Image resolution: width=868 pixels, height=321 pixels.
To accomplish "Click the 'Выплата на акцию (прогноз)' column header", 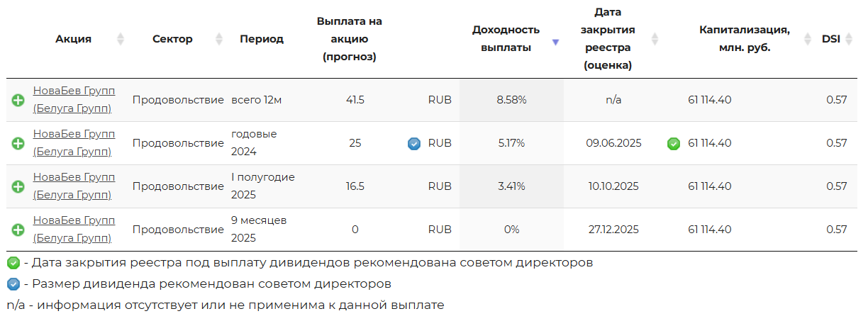I will point(350,39).
